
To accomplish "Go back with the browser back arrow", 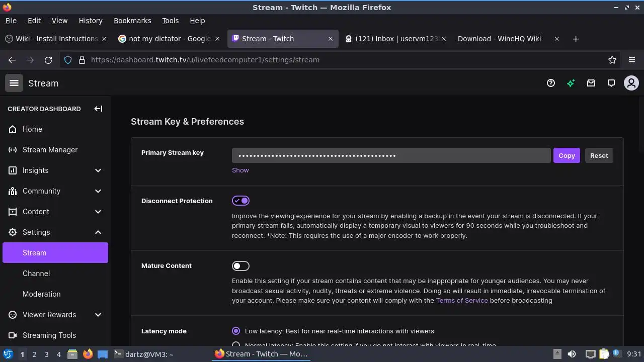I will (12, 60).
